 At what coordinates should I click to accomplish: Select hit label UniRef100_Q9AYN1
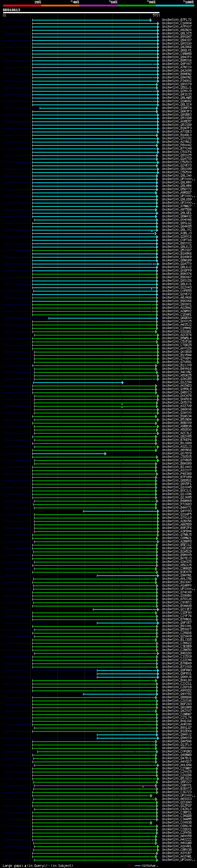pyautogui.click(x=177, y=575)
